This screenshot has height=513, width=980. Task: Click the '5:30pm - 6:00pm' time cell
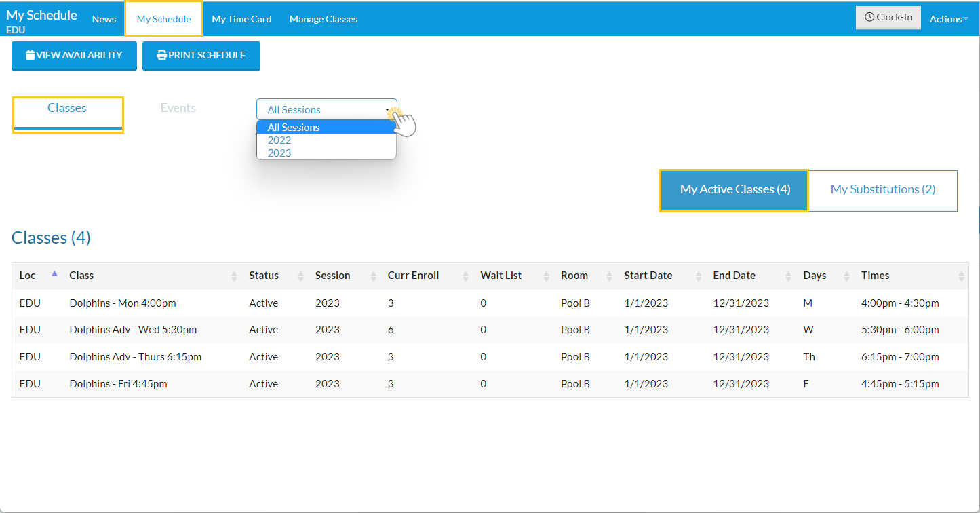click(x=900, y=330)
